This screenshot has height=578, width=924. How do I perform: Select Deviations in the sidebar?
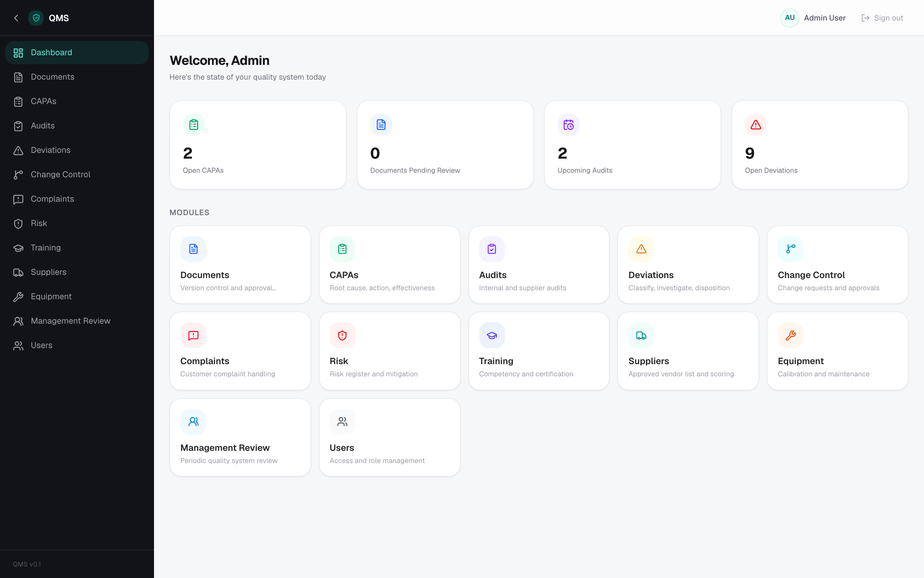click(77, 150)
